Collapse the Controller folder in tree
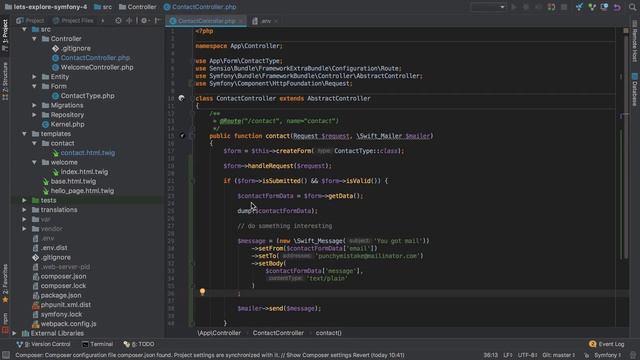Screen dimensions: 640x360 click(x=34, y=39)
